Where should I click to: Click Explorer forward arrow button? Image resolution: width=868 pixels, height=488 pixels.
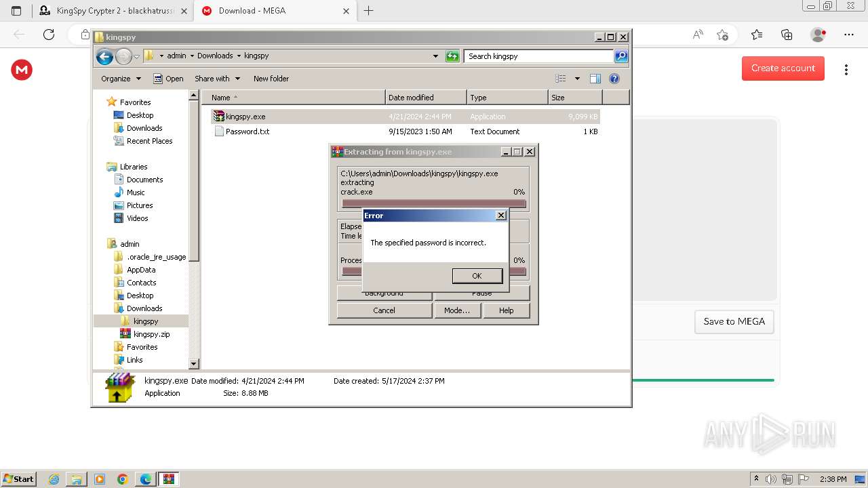pos(123,56)
